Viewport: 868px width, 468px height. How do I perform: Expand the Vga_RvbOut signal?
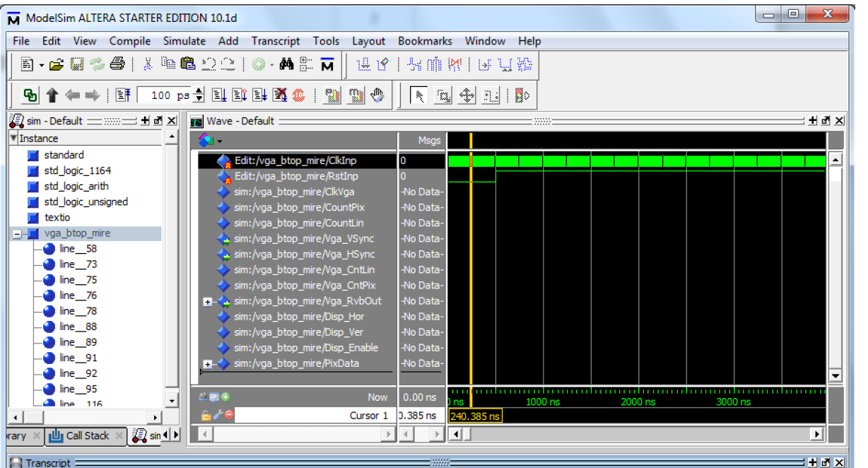[208, 301]
